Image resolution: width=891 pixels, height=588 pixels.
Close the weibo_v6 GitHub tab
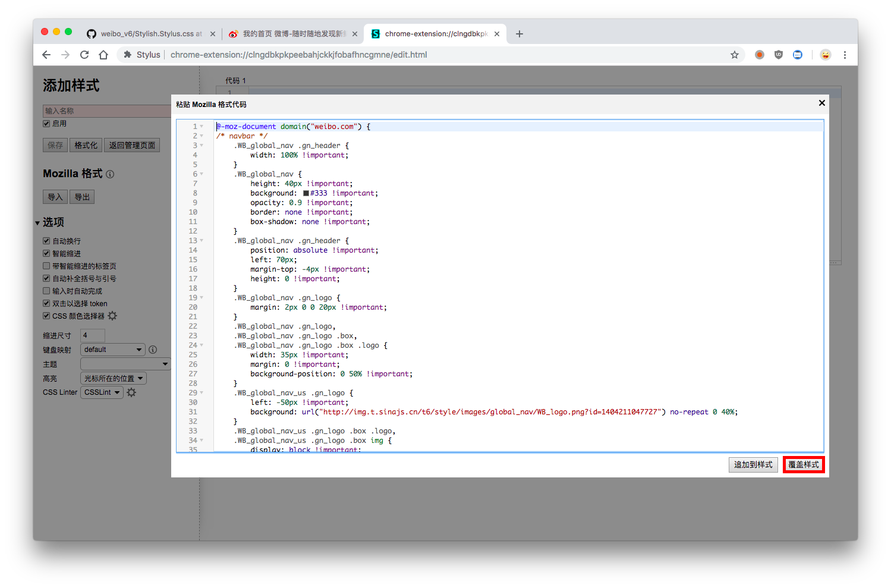click(213, 34)
